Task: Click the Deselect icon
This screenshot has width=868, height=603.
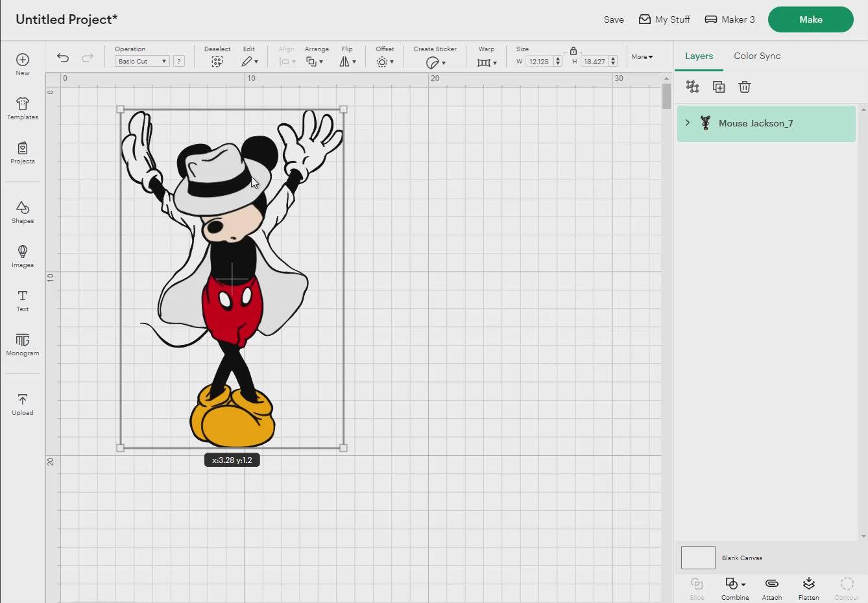Action: click(217, 62)
